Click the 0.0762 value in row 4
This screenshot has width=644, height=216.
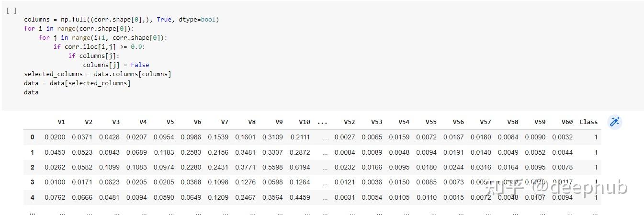pyautogui.click(x=55, y=197)
